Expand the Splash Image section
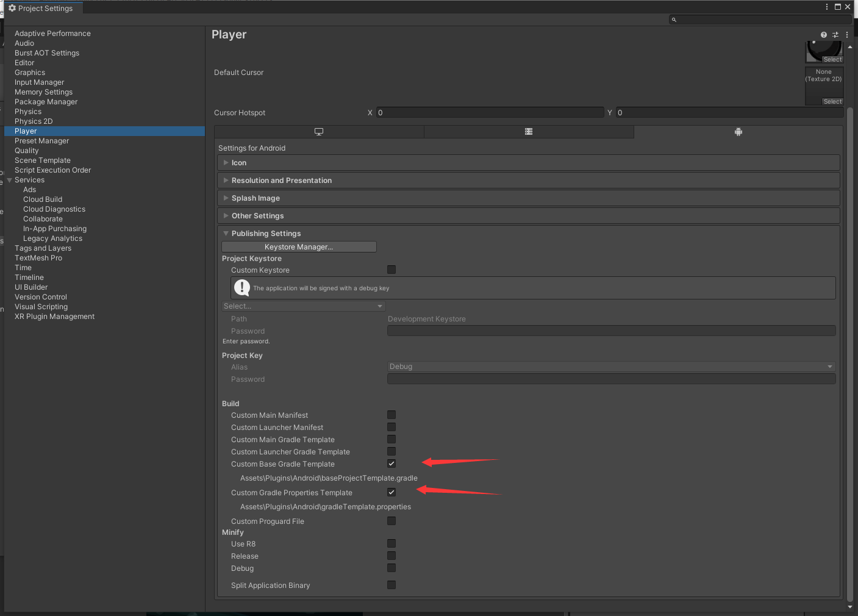Screen dimensions: 858x616 pyautogui.click(x=528, y=198)
